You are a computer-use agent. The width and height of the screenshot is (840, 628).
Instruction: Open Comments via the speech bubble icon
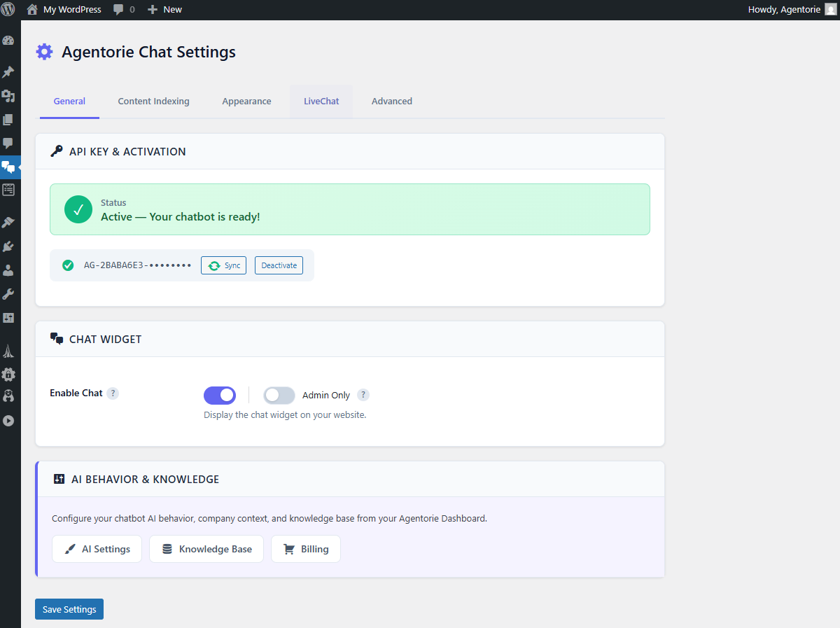(10, 144)
